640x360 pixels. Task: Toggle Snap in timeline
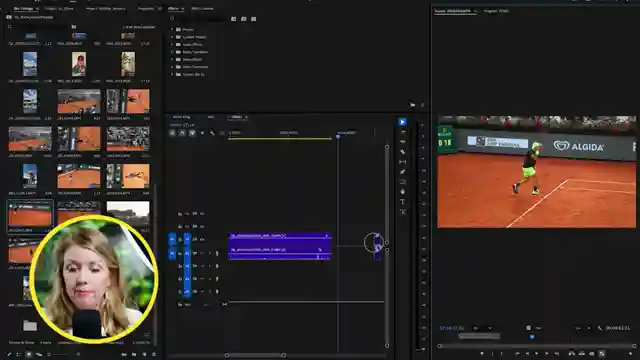[x=182, y=133]
